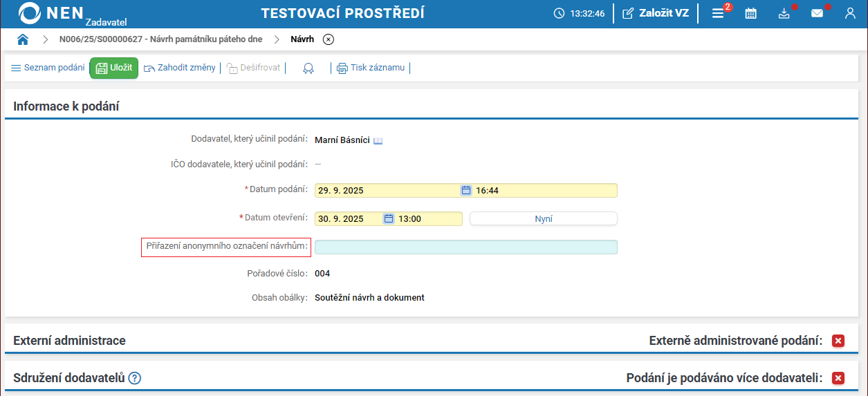The height and width of the screenshot is (396, 868).
Task: Click the Informace k podání section header
Action: 66,106
